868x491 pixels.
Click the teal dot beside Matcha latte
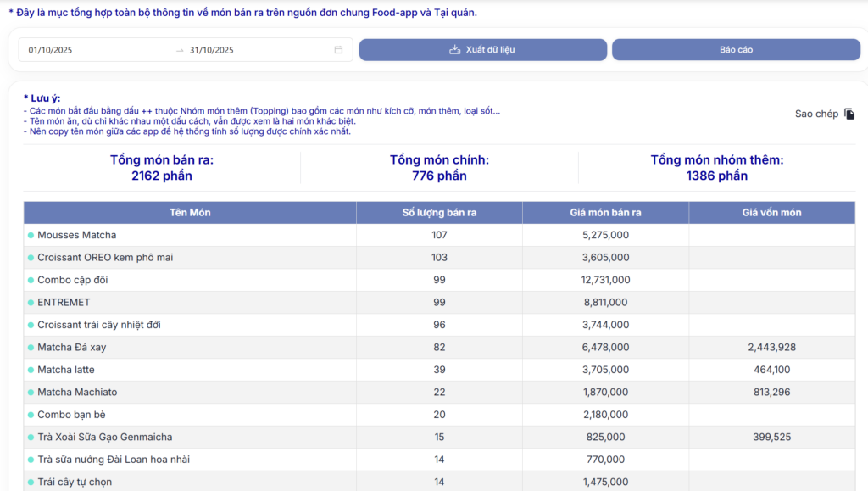click(x=31, y=370)
